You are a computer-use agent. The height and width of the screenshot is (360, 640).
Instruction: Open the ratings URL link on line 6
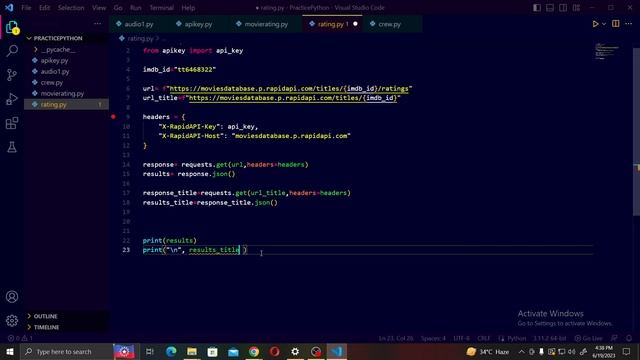(289, 89)
